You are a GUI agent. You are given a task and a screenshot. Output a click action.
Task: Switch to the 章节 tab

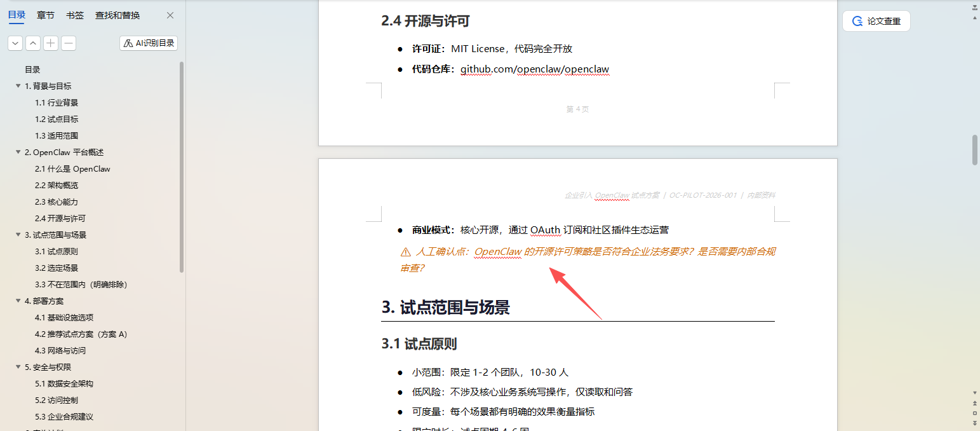click(45, 15)
